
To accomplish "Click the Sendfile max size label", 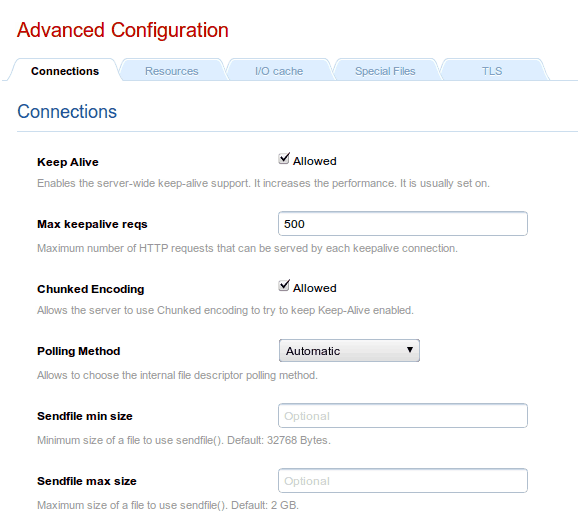I will 87,481.
